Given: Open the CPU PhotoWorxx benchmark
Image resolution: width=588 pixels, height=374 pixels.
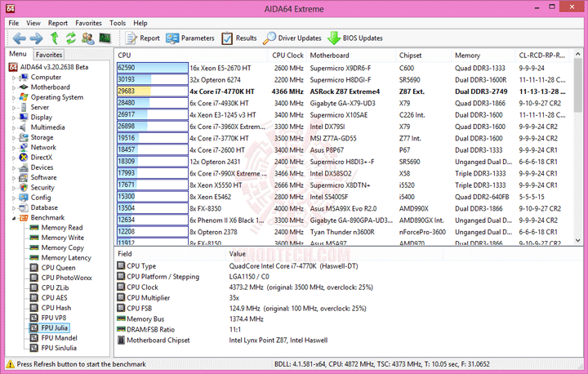Looking at the screenshot, I should pos(60,278).
